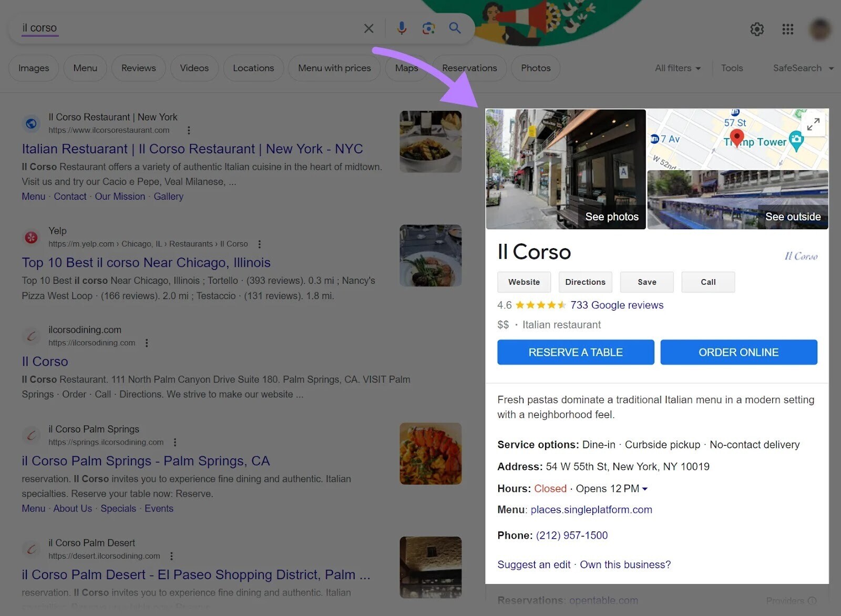Open the places.singleplatform.com menu link

(x=591, y=510)
